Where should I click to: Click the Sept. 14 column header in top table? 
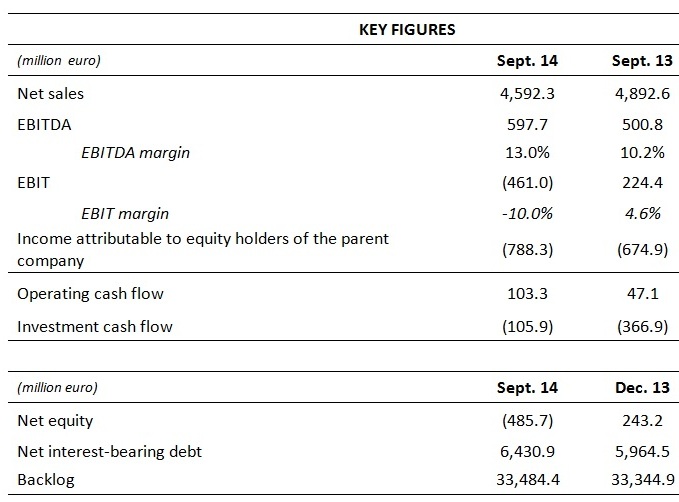tap(527, 61)
